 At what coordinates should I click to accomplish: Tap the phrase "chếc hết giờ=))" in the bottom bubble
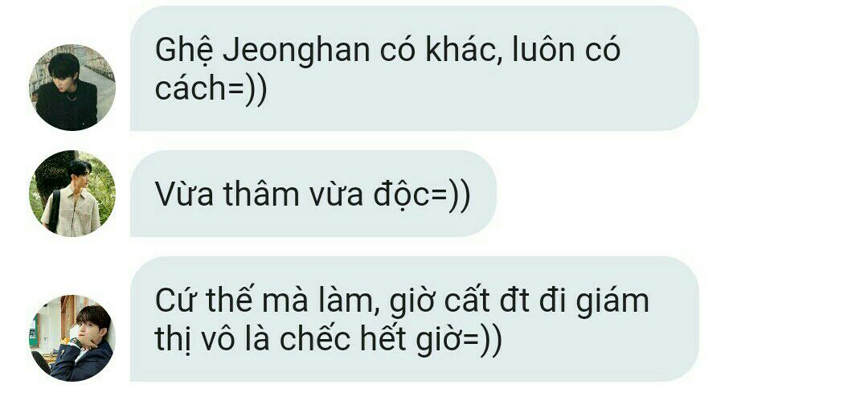pos(391,341)
